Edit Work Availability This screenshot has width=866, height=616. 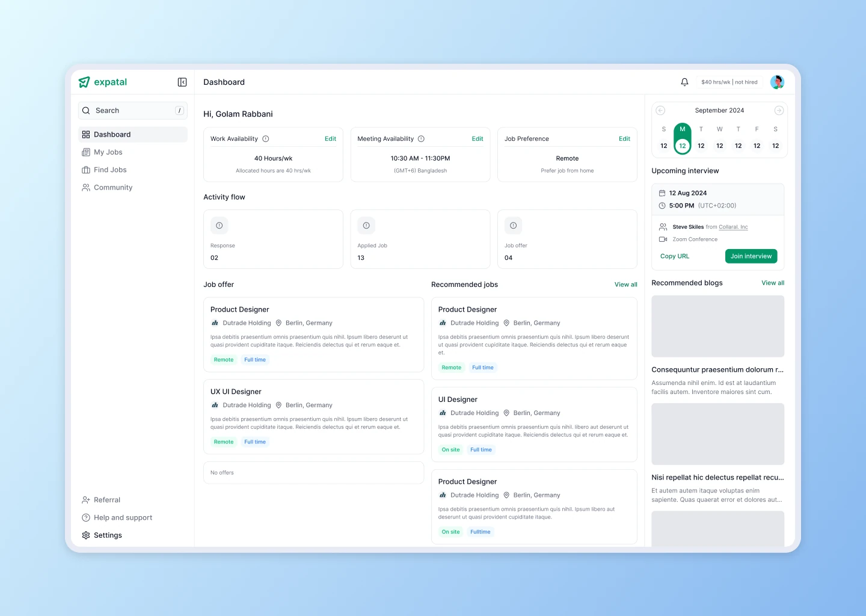click(330, 139)
